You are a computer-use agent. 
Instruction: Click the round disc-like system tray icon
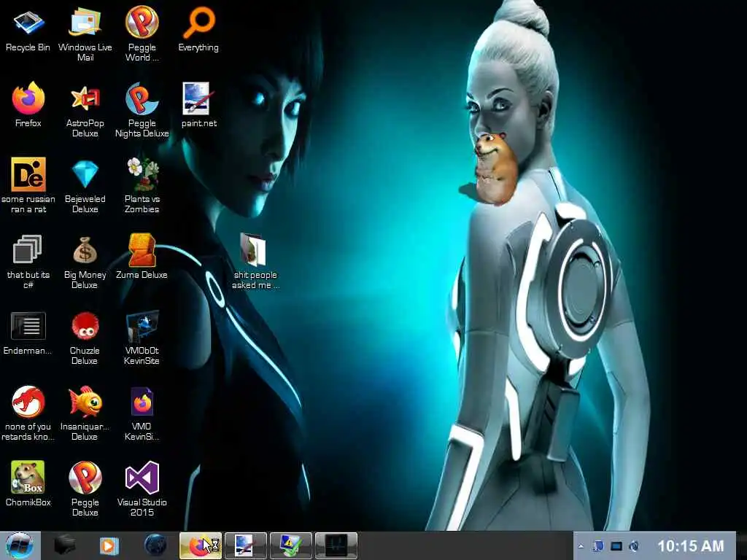click(x=634, y=545)
